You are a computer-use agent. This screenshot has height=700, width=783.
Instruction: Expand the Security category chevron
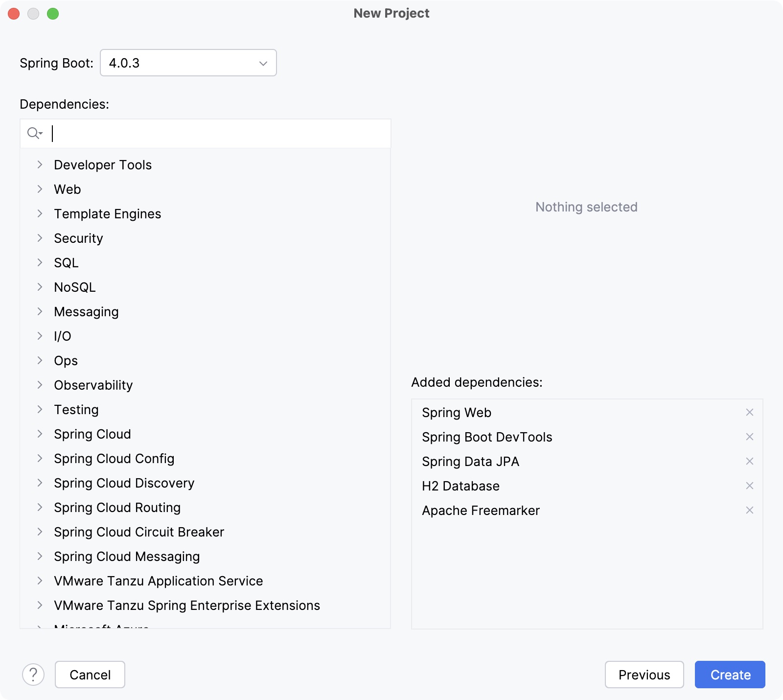coord(40,238)
